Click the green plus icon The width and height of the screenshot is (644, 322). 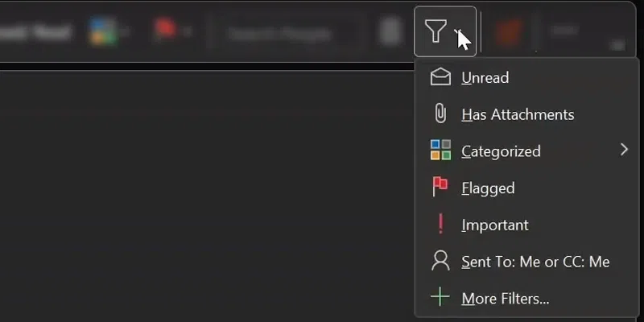coord(440,297)
